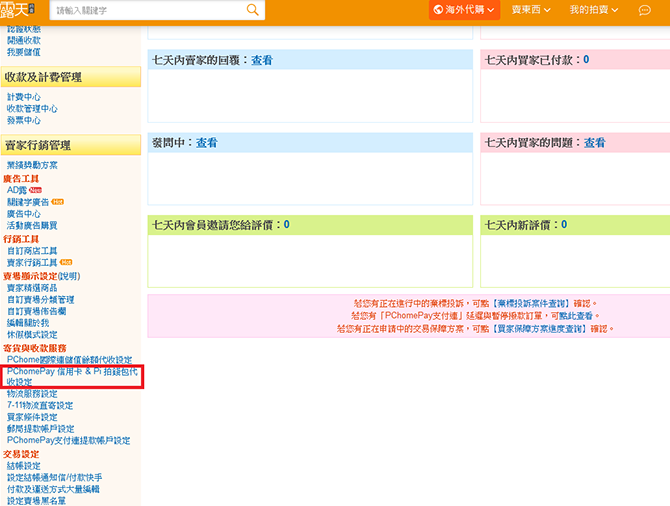
Task: View 發問中 by clicking 查看
Action: click(206, 143)
